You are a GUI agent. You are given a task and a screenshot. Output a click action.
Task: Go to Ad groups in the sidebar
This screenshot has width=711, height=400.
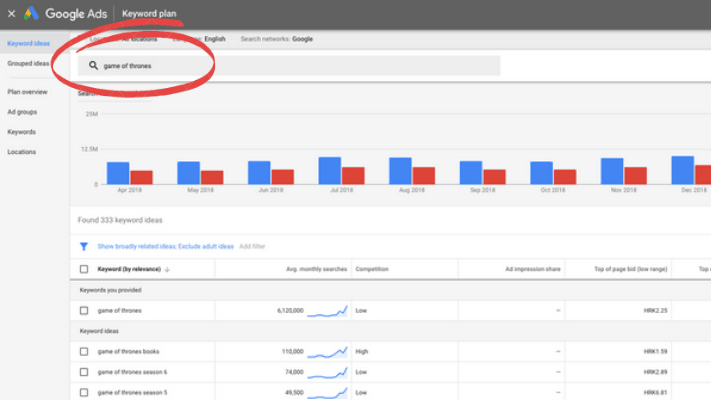tap(22, 112)
